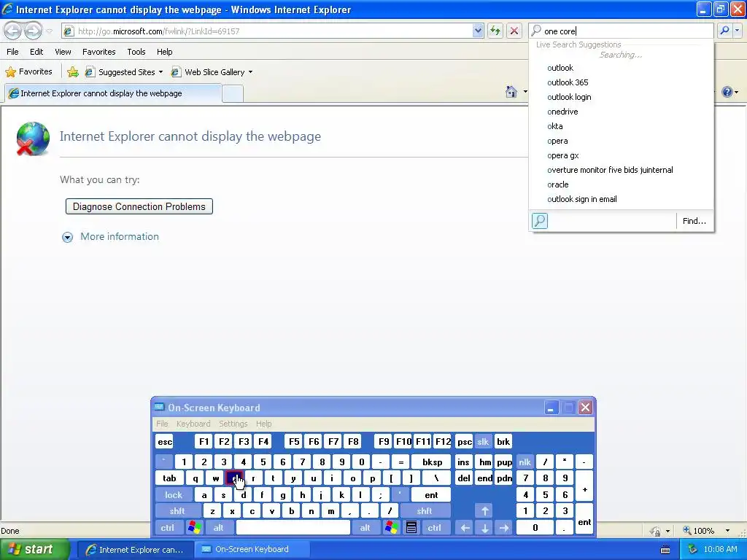
Task: Click the up arrow key
Action: tap(485, 511)
